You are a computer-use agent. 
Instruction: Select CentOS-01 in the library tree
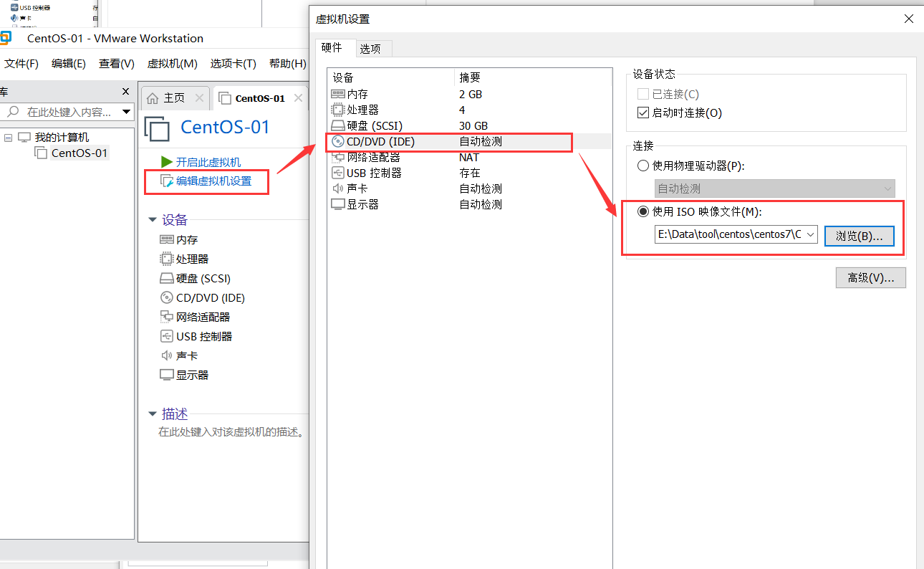pyautogui.click(x=80, y=153)
